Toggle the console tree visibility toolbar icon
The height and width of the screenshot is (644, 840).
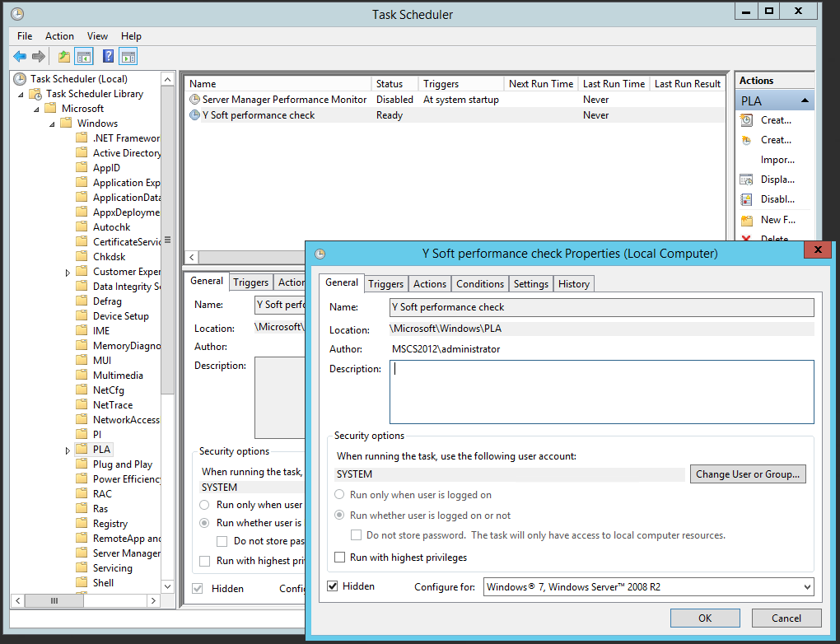pos(83,56)
